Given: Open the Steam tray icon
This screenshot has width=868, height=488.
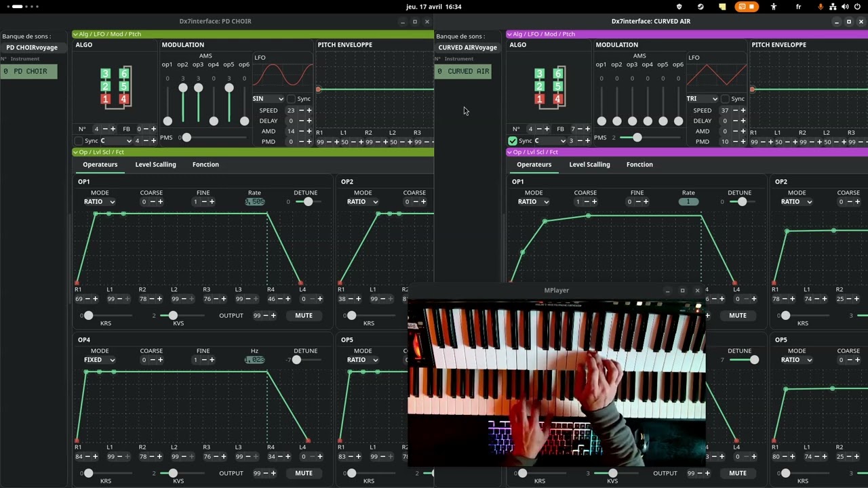Looking at the screenshot, I should (701, 7).
